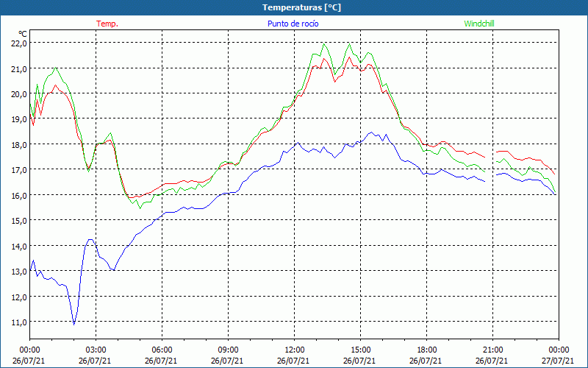588x368 pixels.
Task: Click the °C unit label on the axis
Action: click(23, 34)
